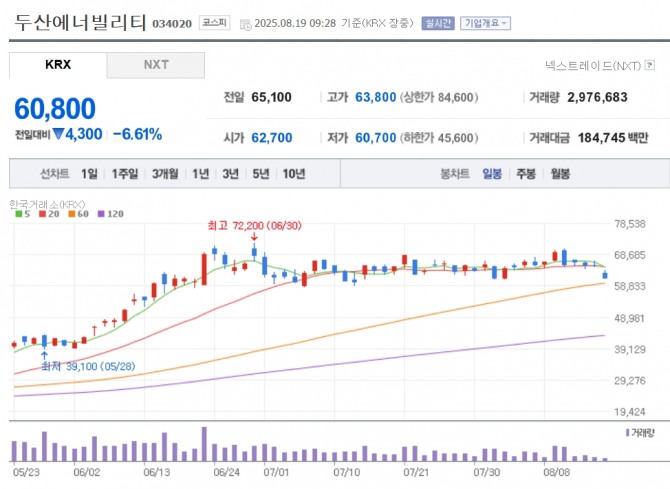Click the 거래량 value 2,976,683
This screenshot has width=670, height=489.
(x=597, y=97)
